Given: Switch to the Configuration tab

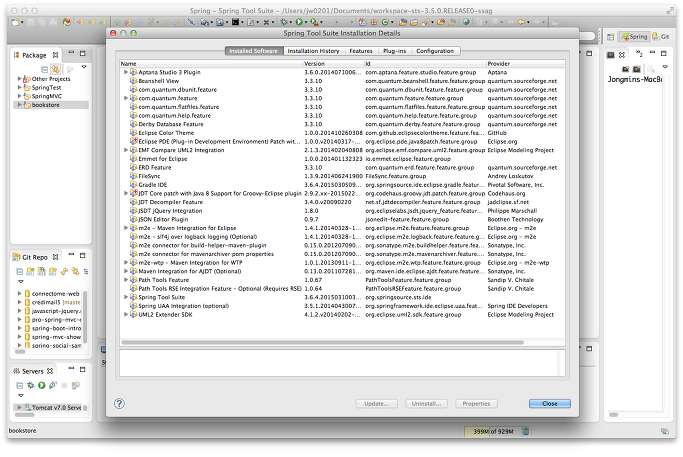Looking at the screenshot, I should (x=435, y=51).
